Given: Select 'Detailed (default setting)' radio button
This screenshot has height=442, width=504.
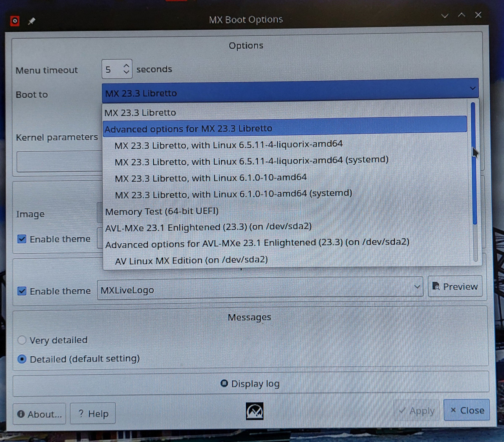Looking at the screenshot, I should (x=22, y=359).
